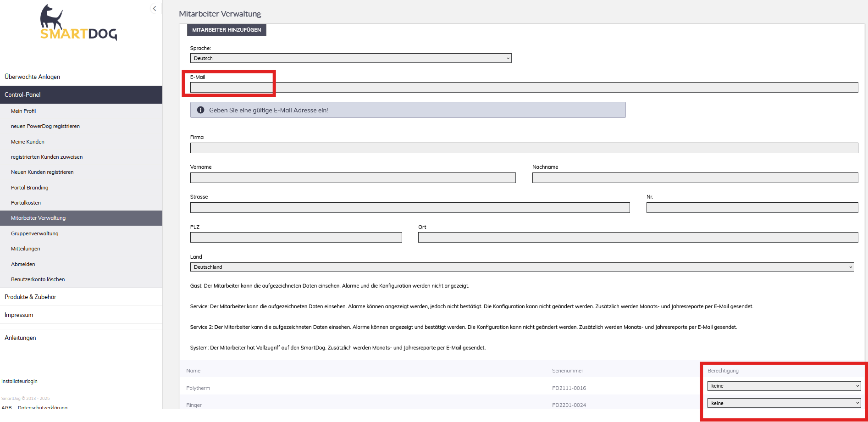Screen dimensions: 868x422
Task: Select Mein Profil menu entry
Action: (x=23, y=111)
